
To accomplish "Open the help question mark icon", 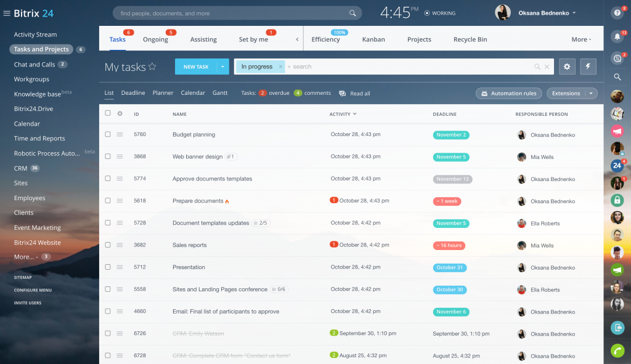I will pyautogui.click(x=617, y=12).
